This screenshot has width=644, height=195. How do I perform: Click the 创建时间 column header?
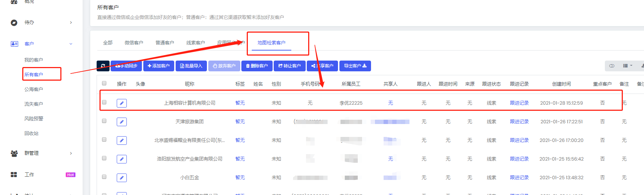tap(561, 84)
